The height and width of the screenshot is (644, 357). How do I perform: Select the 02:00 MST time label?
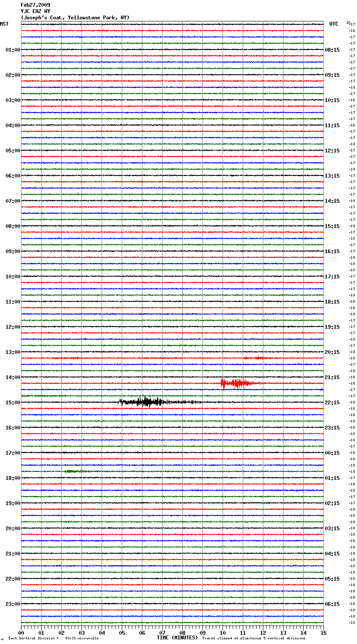pos(13,75)
